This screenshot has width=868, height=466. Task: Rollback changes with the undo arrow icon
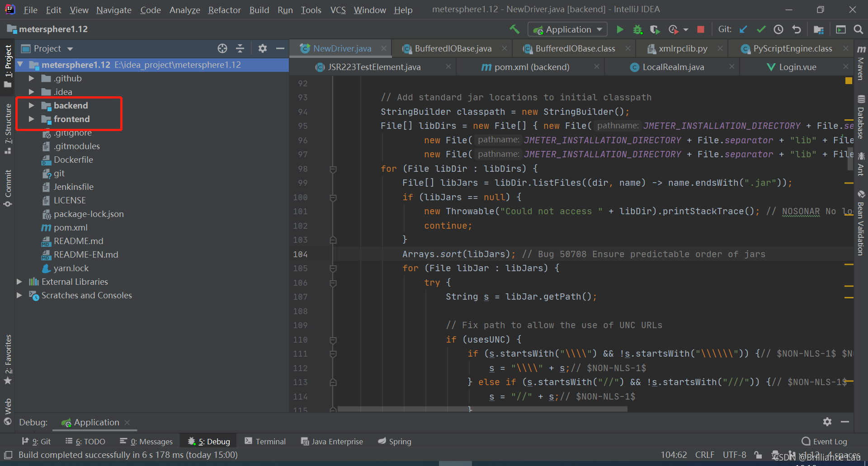797,29
